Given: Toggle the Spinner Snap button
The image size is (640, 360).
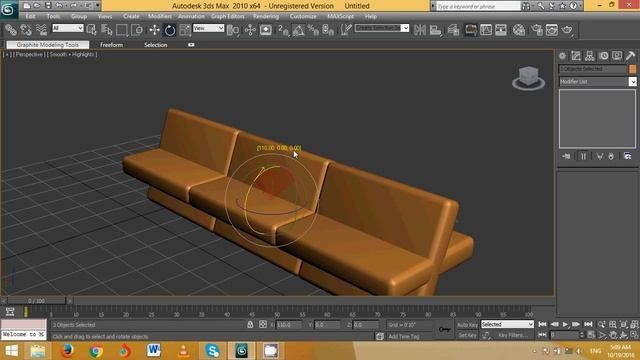Looking at the screenshot, I should click(x=329, y=30).
